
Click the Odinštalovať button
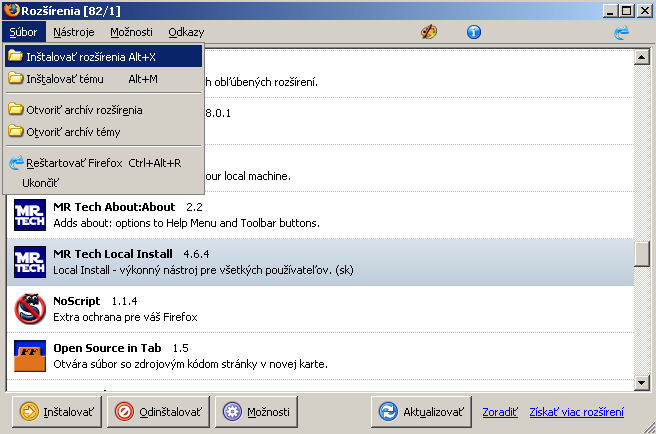point(158,412)
